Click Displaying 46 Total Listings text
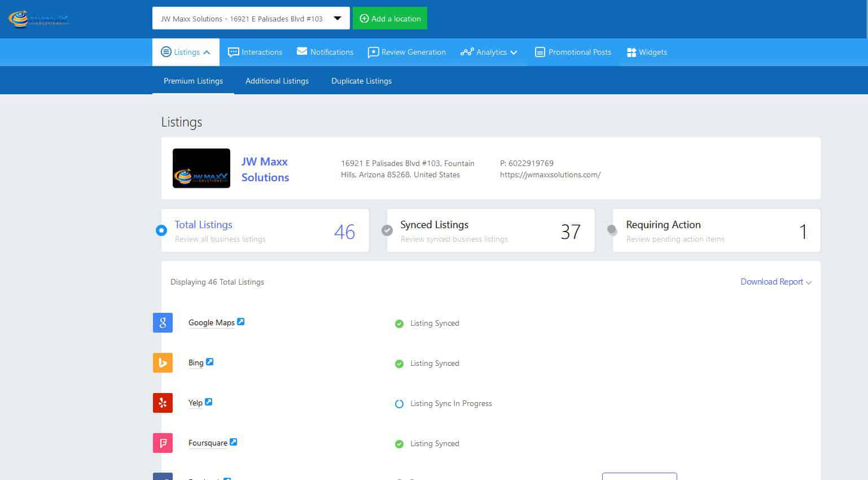Screen dimensions: 868x480 tap(217, 282)
